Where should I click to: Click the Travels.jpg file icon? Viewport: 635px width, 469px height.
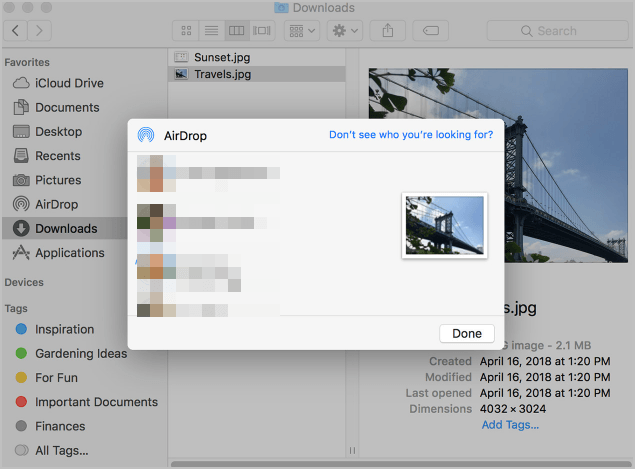click(x=181, y=74)
